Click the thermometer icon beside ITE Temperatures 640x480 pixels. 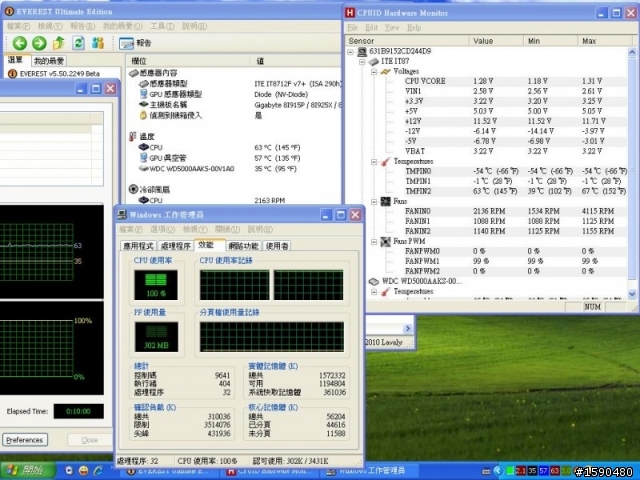[x=385, y=162]
